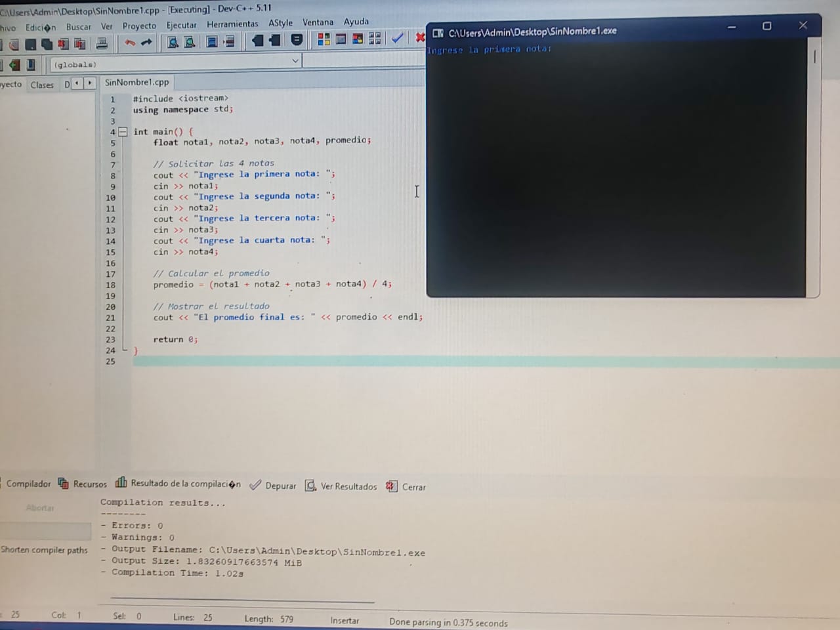Click the Undo arrow in the toolbar
840x630 pixels.
pyautogui.click(x=130, y=43)
